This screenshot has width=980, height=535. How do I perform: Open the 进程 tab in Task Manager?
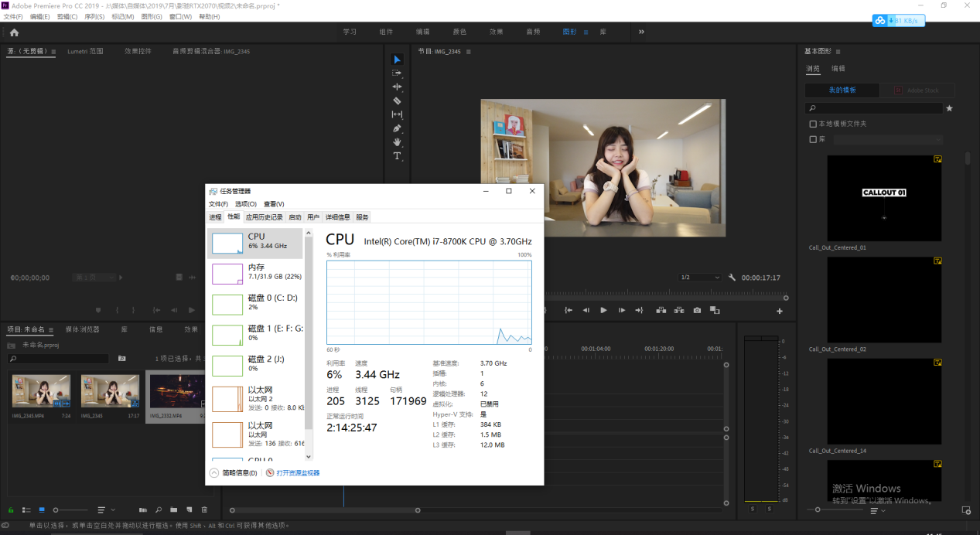pos(215,217)
